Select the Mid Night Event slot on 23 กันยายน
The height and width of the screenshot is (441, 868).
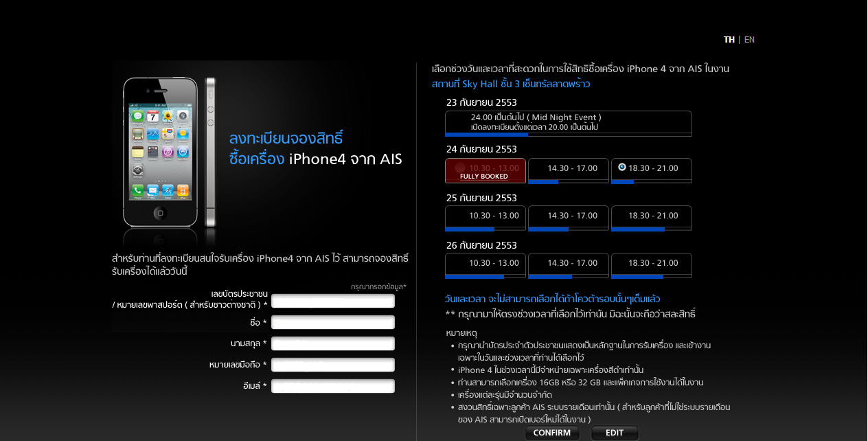[x=568, y=123]
